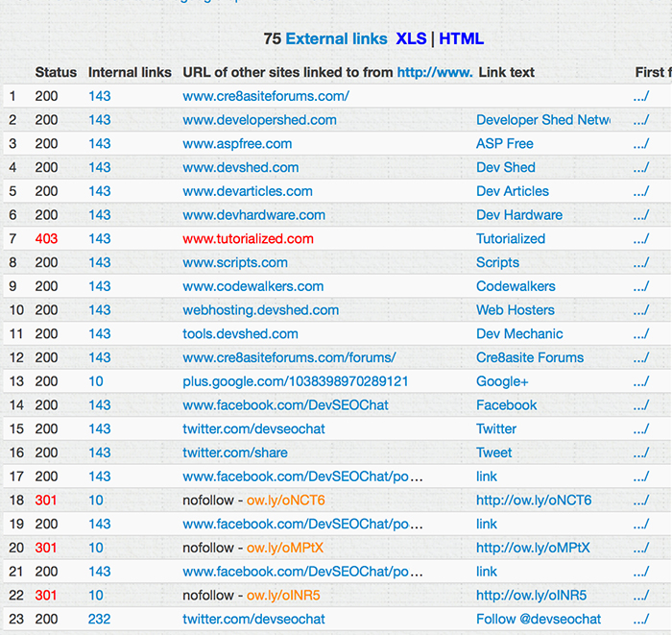
Task: Click the http://ow.ly/oNCT6 link text
Action: pos(534,501)
